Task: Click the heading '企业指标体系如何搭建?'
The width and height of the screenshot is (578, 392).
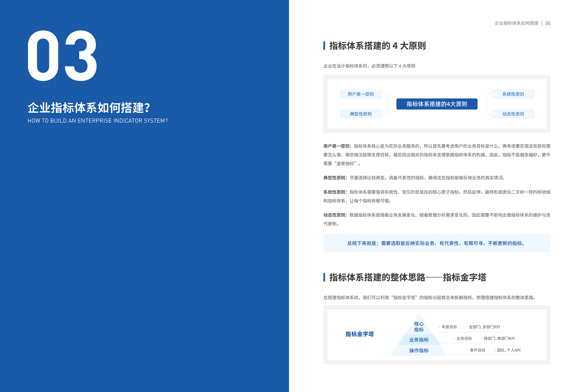Action: tap(89, 108)
